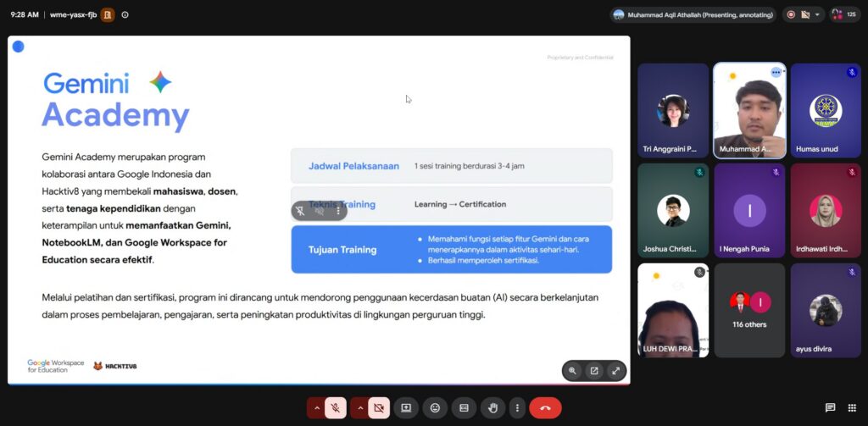The height and width of the screenshot is (426, 868).
Task: Select Tri Anggraini P... participant tile
Action: [x=673, y=111]
